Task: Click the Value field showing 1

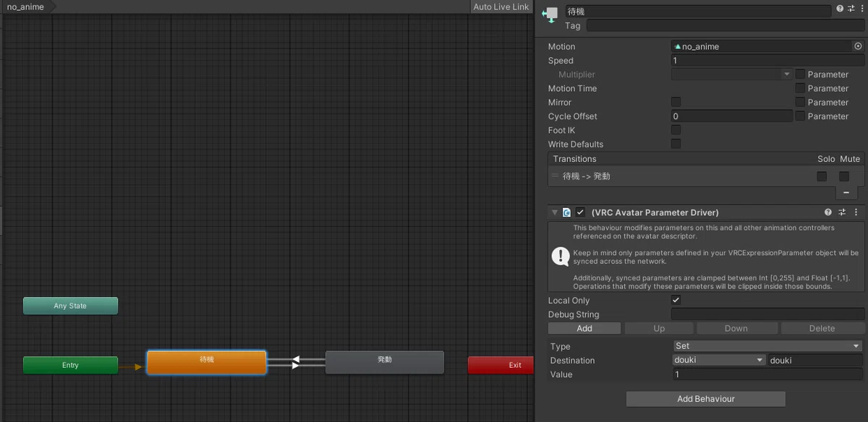Action: 768,374
